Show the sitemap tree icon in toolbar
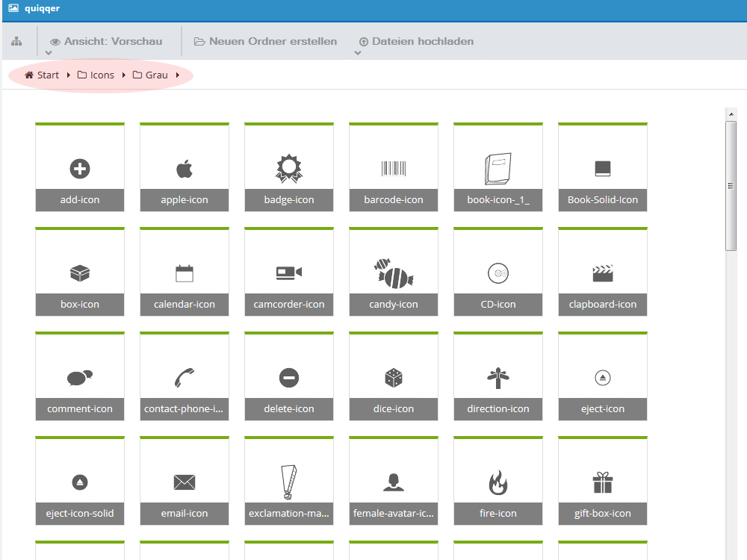 coord(16,41)
